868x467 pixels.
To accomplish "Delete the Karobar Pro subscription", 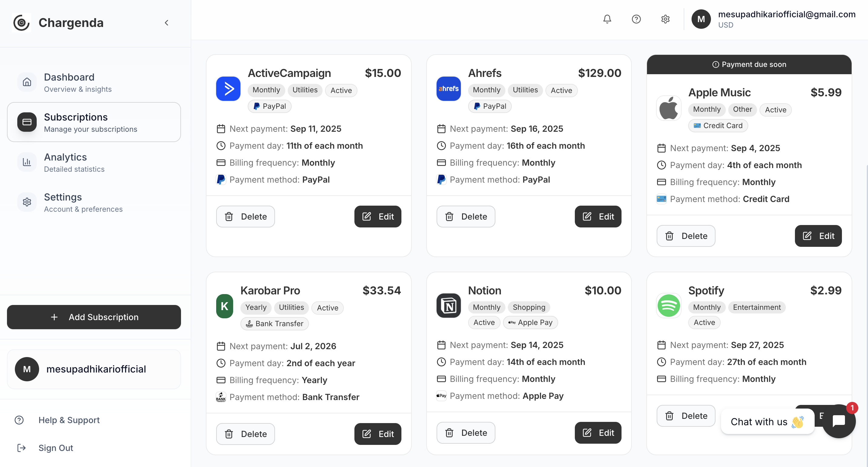I will [x=245, y=434].
